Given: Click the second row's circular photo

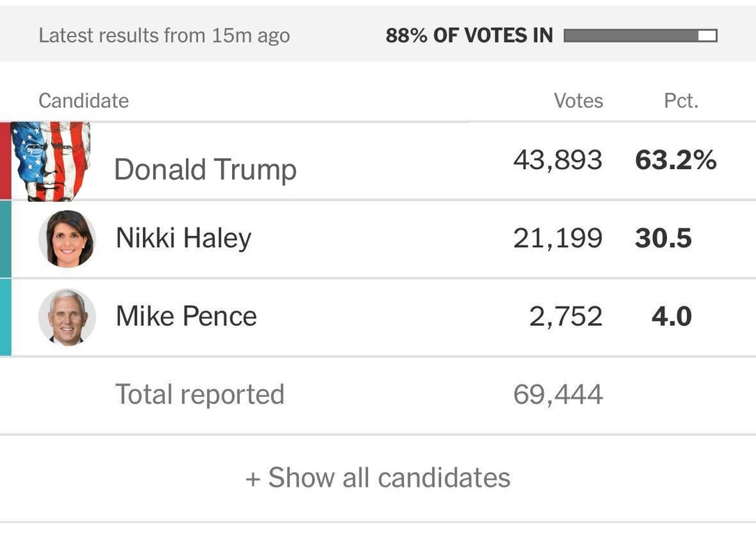Looking at the screenshot, I should [67, 239].
